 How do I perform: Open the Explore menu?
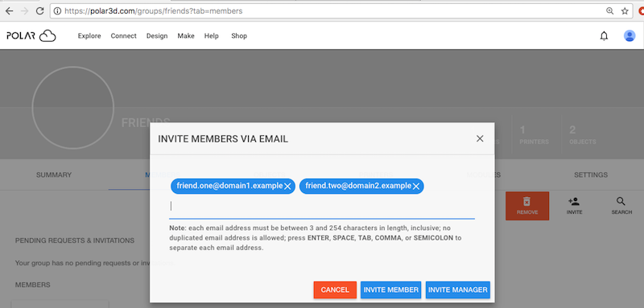pos(89,36)
